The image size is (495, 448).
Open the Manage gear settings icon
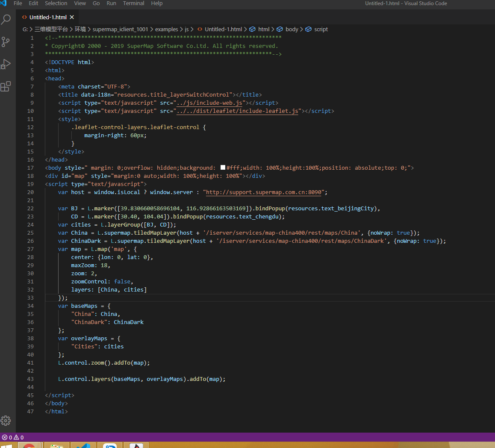(6, 421)
